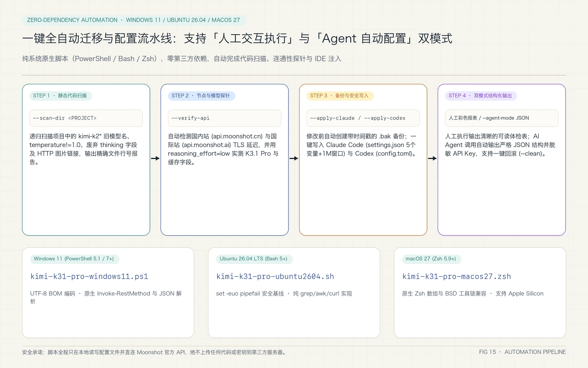The image size is (588, 368).
Task: Open the kimi-k31-pro-macos27.zsh script name
Action: tap(456, 276)
